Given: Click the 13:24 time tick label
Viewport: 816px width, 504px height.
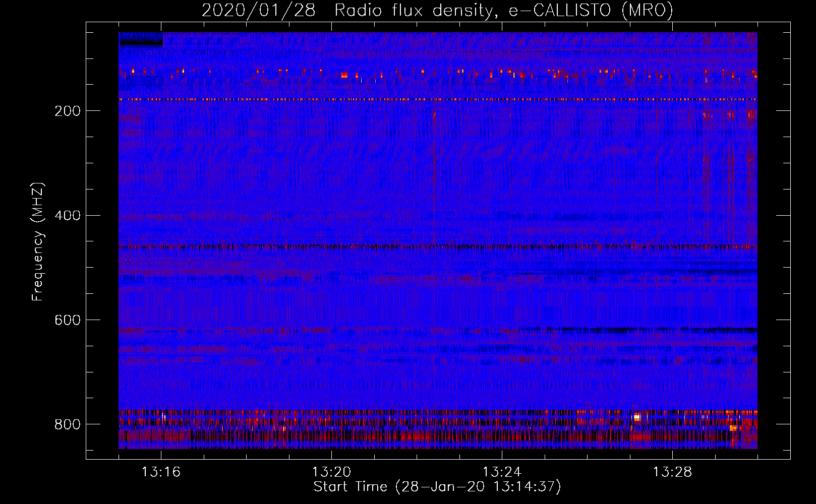Looking at the screenshot, I should (502, 472).
